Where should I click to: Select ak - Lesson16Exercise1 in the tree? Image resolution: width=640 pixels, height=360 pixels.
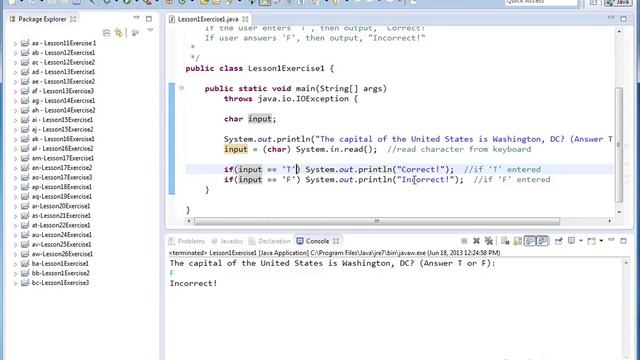pyautogui.click(x=63, y=139)
